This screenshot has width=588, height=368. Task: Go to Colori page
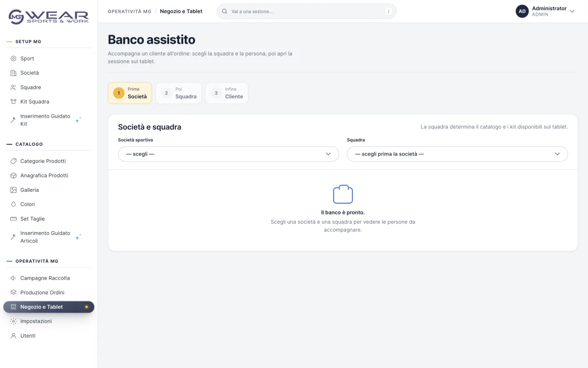click(x=49, y=204)
